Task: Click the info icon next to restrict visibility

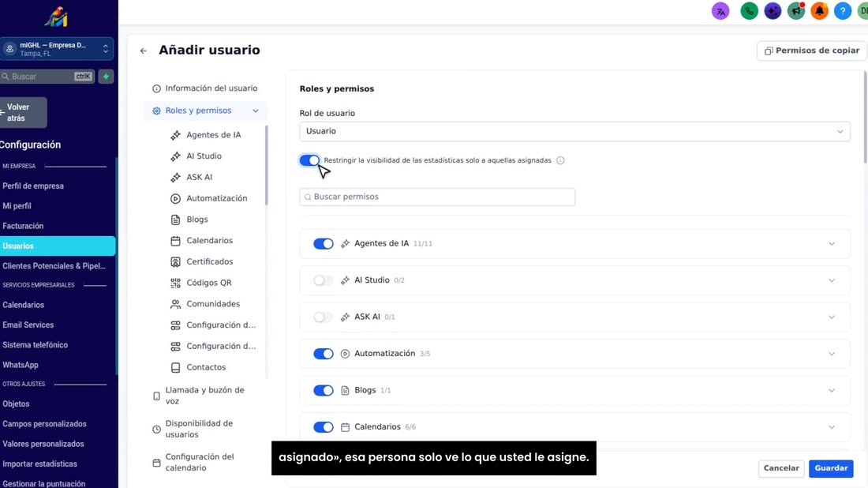Action: 560,160
